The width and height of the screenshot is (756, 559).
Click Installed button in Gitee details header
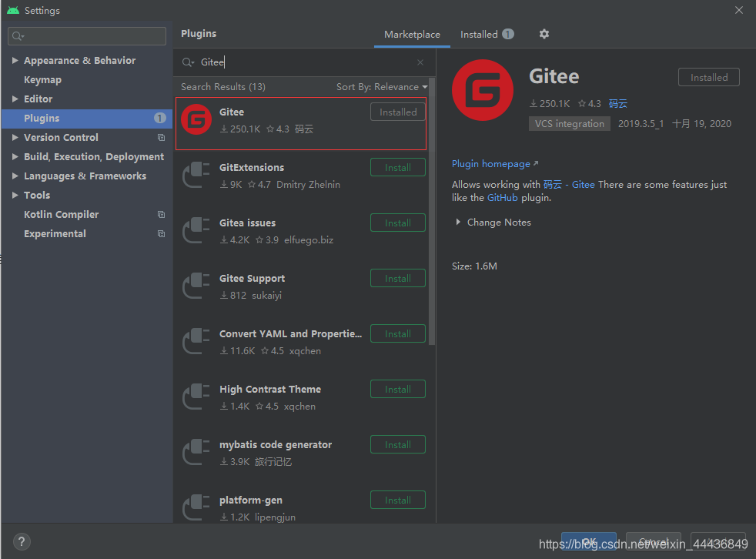coord(708,77)
